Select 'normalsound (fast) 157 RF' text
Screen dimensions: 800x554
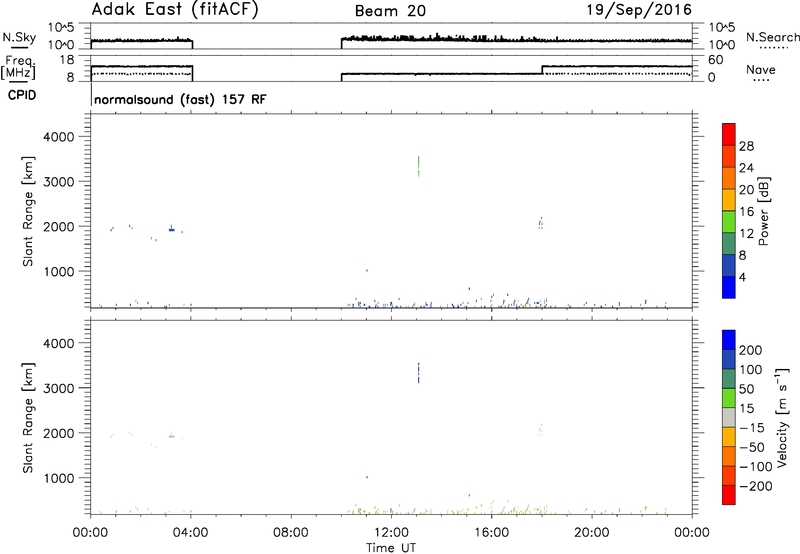(180, 99)
